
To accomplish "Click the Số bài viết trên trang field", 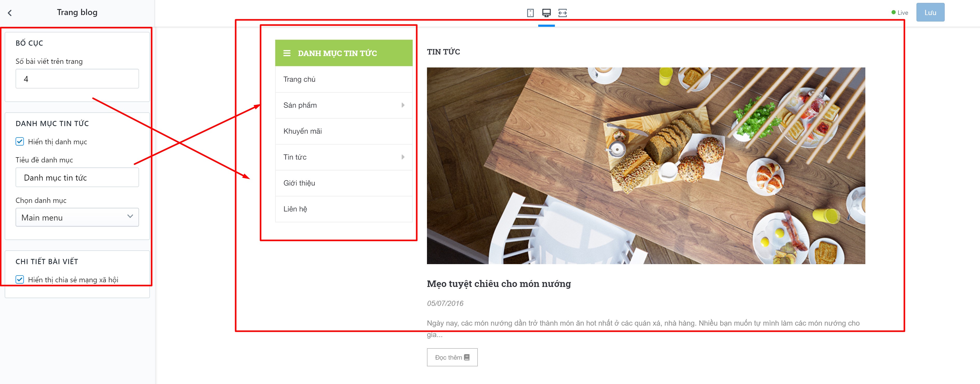I will 77,79.
